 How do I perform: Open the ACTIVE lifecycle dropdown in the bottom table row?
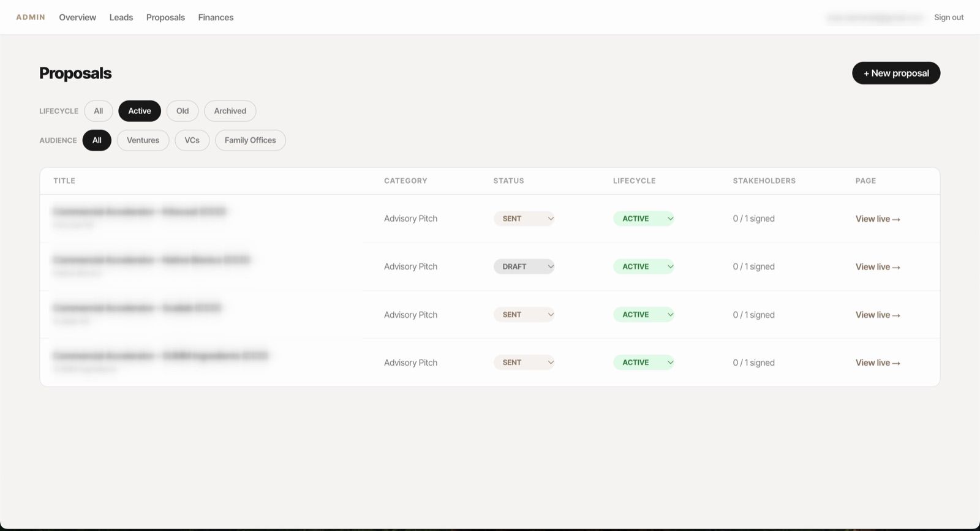[x=643, y=363]
